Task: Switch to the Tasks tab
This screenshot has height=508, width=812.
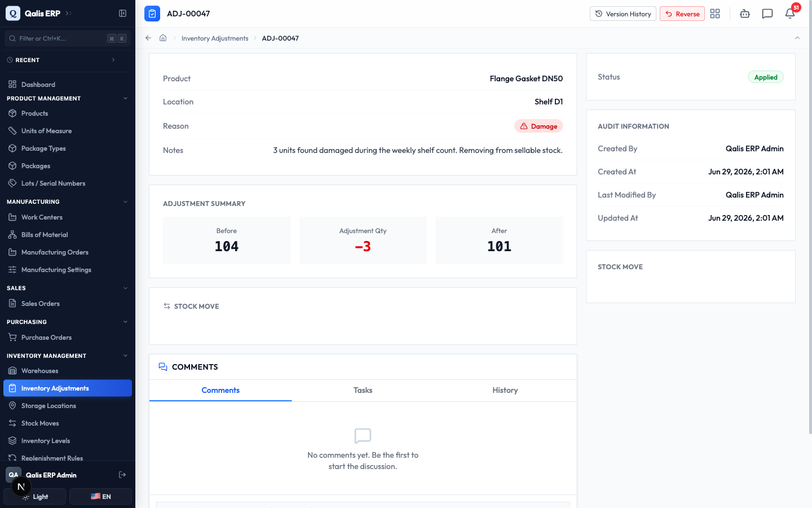Action: pyautogui.click(x=363, y=390)
